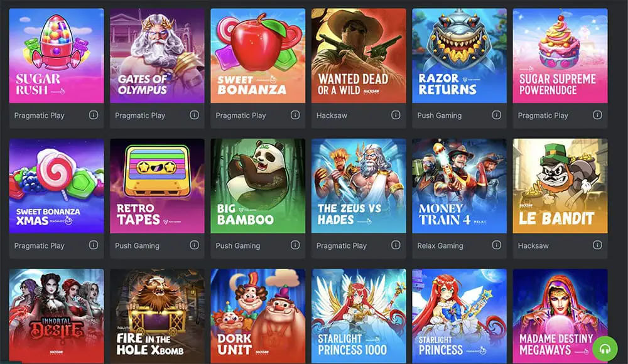Open info icon for Sugar Rush
The height and width of the screenshot is (364, 628).
[x=94, y=115]
